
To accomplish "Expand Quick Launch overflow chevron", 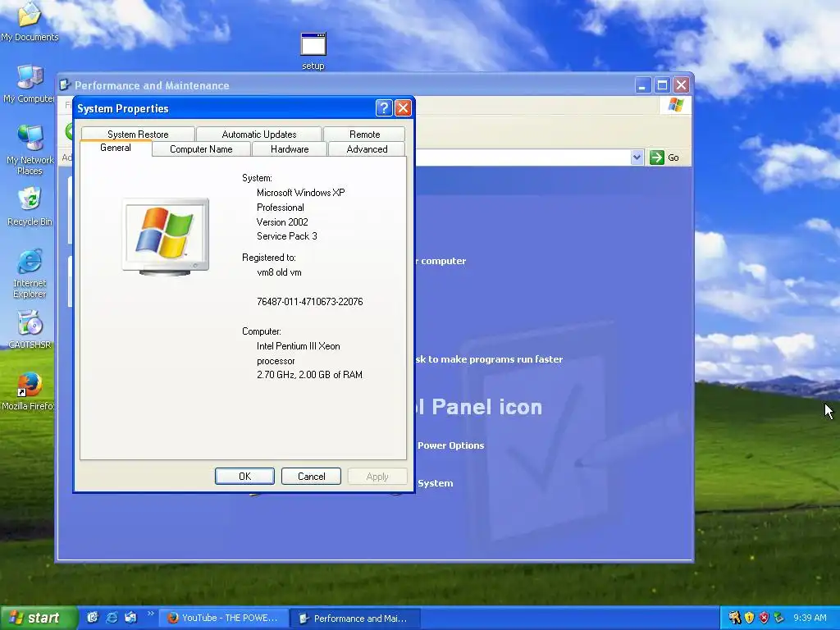I will pyautogui.click(x=151, y=614).
